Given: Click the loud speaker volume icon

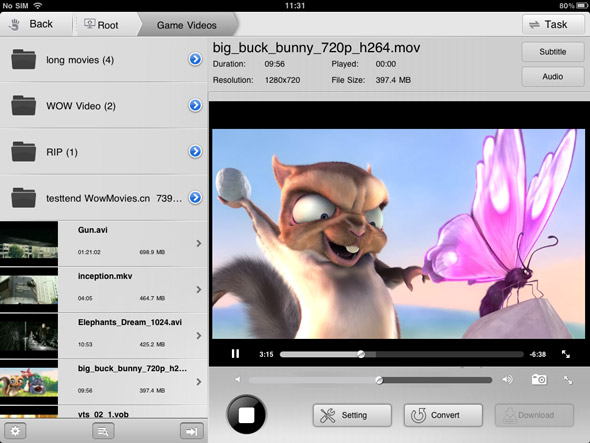Looking at the screenshot, I should 507,379.
